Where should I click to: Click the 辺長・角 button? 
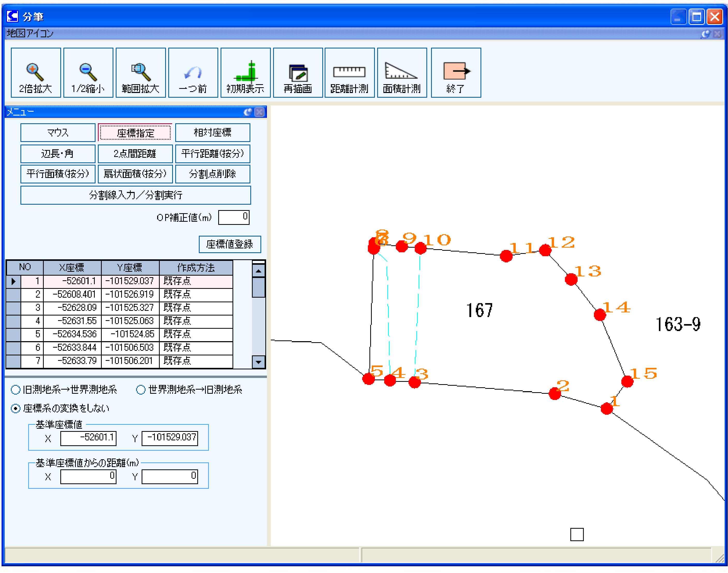tap(58, 154)
